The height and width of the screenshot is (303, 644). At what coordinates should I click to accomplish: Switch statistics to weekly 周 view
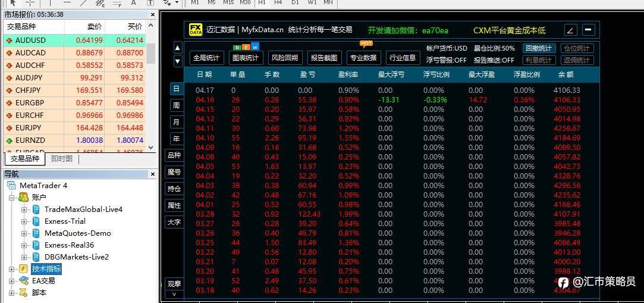(176, 105)
